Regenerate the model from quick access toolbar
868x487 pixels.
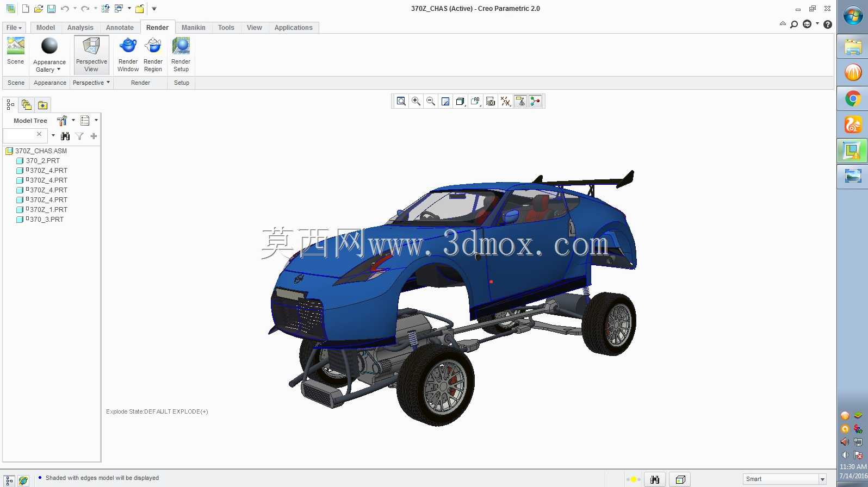tap(106, 9)
